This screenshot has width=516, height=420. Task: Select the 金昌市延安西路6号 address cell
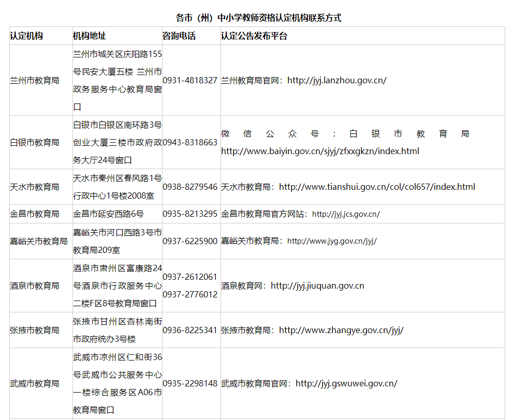(109, 214)
